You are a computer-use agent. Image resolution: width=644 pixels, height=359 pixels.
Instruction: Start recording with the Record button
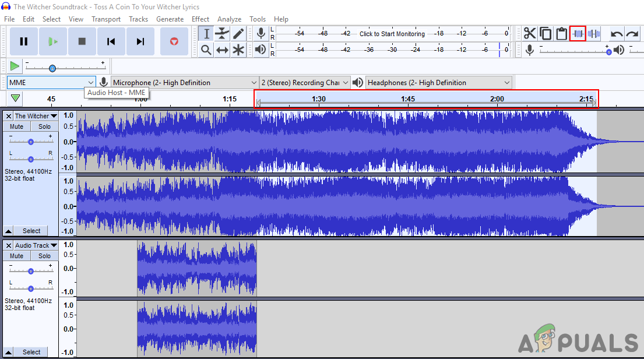click(174, 41)
